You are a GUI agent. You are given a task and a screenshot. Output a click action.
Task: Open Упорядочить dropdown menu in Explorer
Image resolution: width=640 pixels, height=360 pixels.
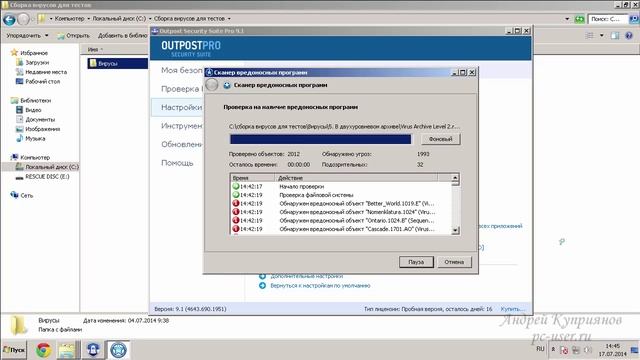pos(27,36)
